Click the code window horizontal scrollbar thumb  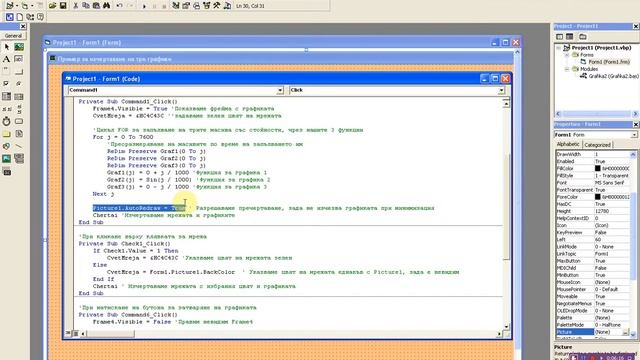(110, 334)
